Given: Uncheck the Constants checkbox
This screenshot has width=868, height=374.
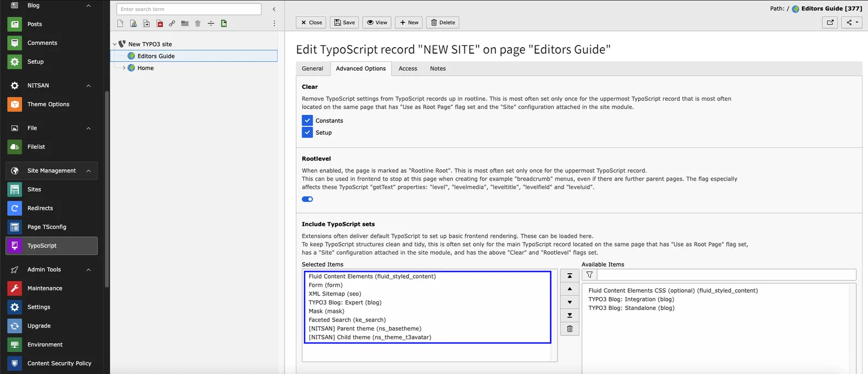Looking at the screenshot, I should tap(307, 120).
